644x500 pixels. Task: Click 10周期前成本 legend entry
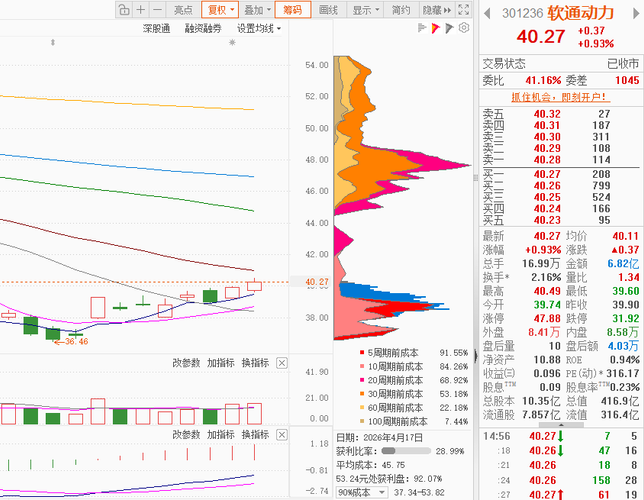point(414,366)
